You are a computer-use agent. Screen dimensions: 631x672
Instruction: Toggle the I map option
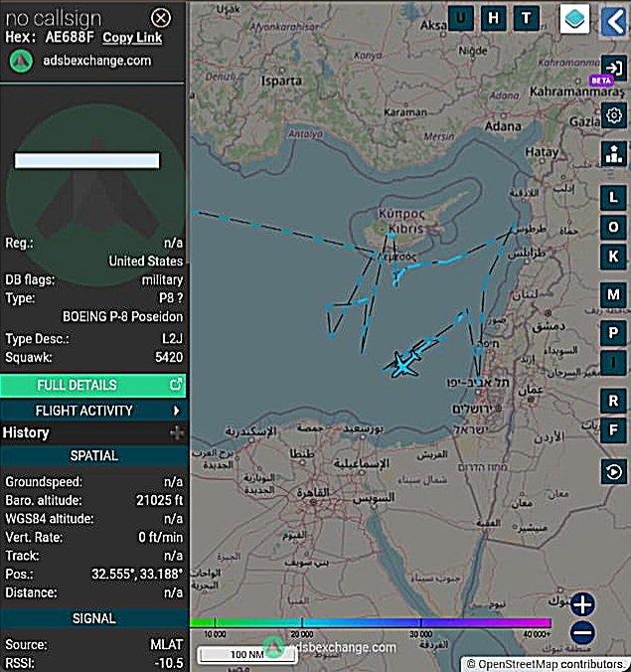coord(613,363)
